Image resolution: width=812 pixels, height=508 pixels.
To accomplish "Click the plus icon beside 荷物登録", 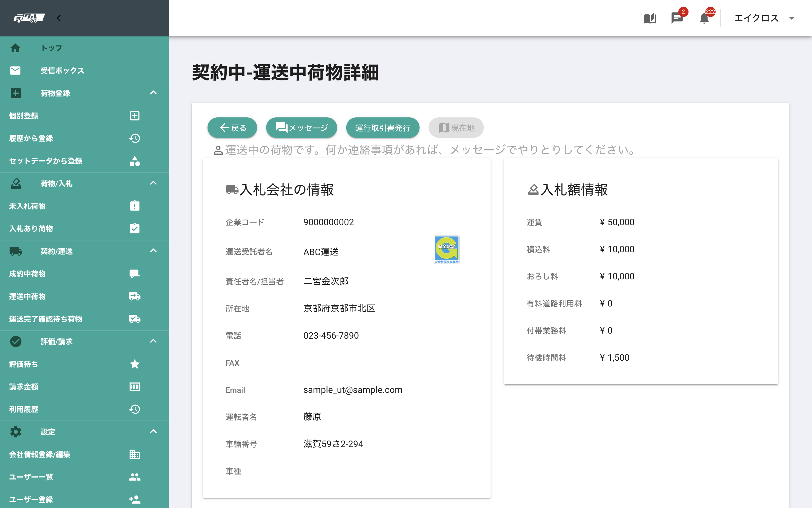I will coord(16,93).
